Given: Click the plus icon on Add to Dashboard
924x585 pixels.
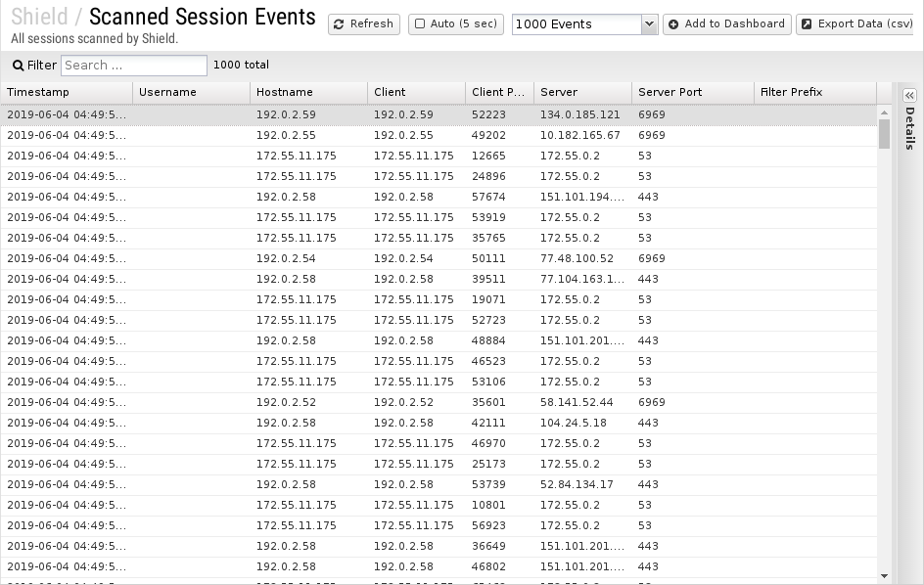Looking at the screenshot, I should (x=673, y=24).
